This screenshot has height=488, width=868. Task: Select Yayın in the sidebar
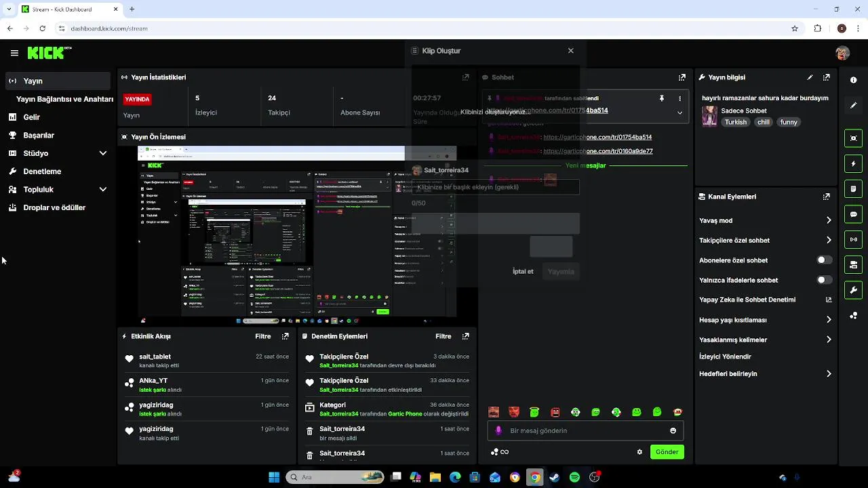(58, 81)
